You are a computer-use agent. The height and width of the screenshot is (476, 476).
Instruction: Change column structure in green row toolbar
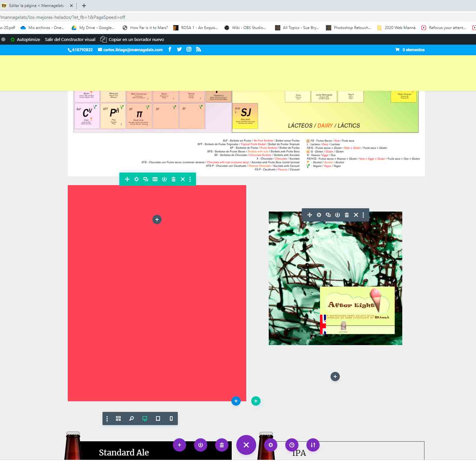point(155,179)
